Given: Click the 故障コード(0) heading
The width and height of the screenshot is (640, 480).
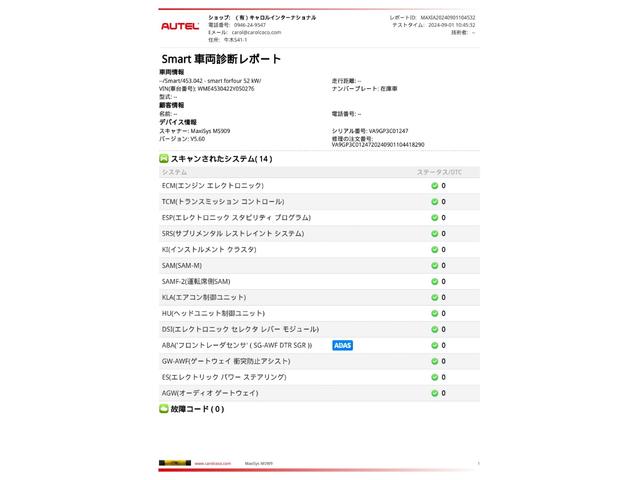Looking at the screenshot, I should (x=197, y=409).
